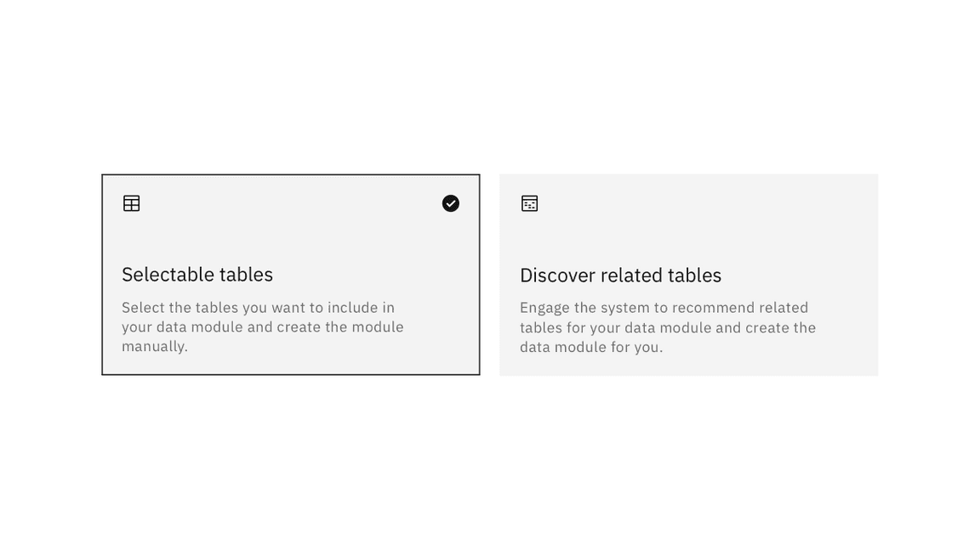The width and height of the screenshot is (980, 551).
Task: Click the "Selectable tables" heading
Action: pos(197,275)
